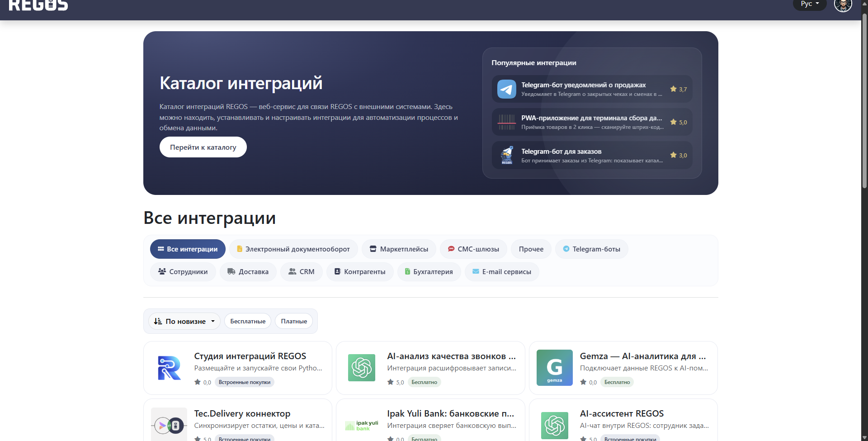
Task: Filter by Telegram-боты category
Action: point(591,249)
